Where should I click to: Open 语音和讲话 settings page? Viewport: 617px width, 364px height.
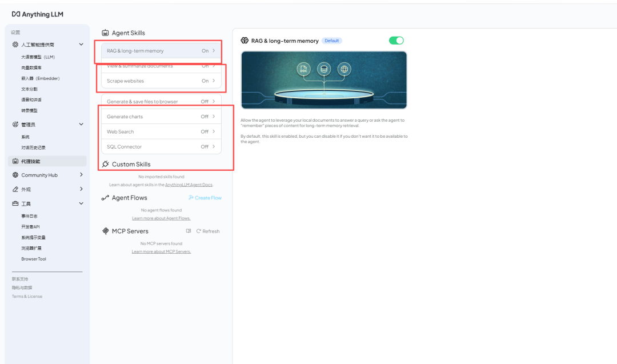coord(31,99)
